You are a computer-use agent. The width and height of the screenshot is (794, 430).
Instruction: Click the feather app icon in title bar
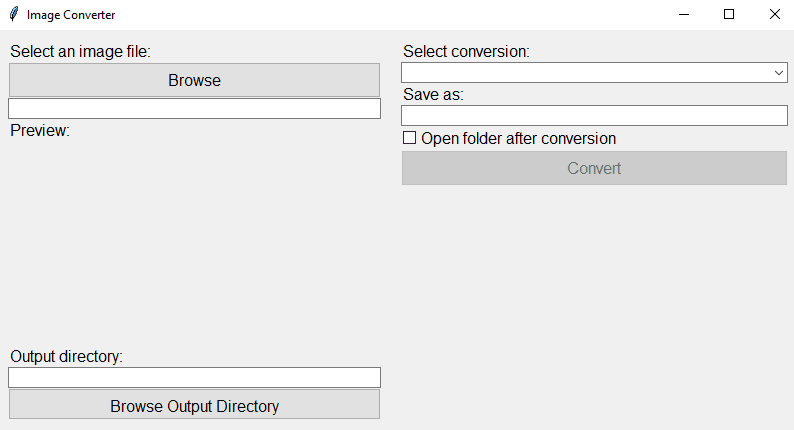13,15
